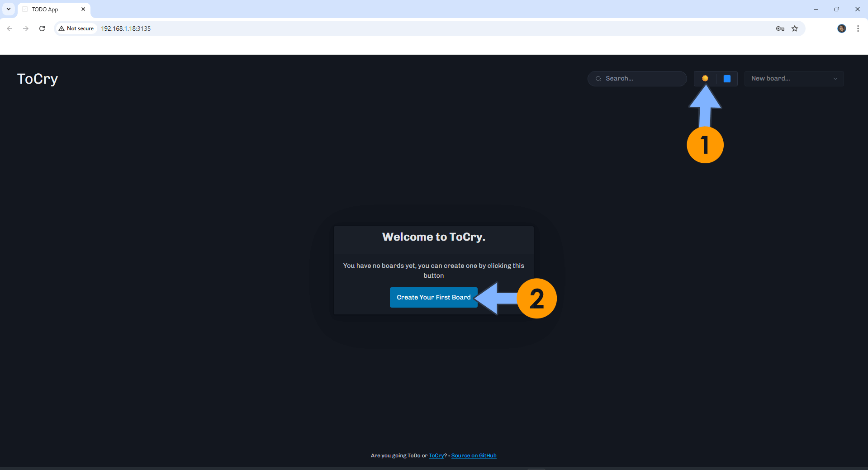Click the ToCry logo title
This screenshot has width=868, height=470.
pyautogui.click(x=38, y=79)
